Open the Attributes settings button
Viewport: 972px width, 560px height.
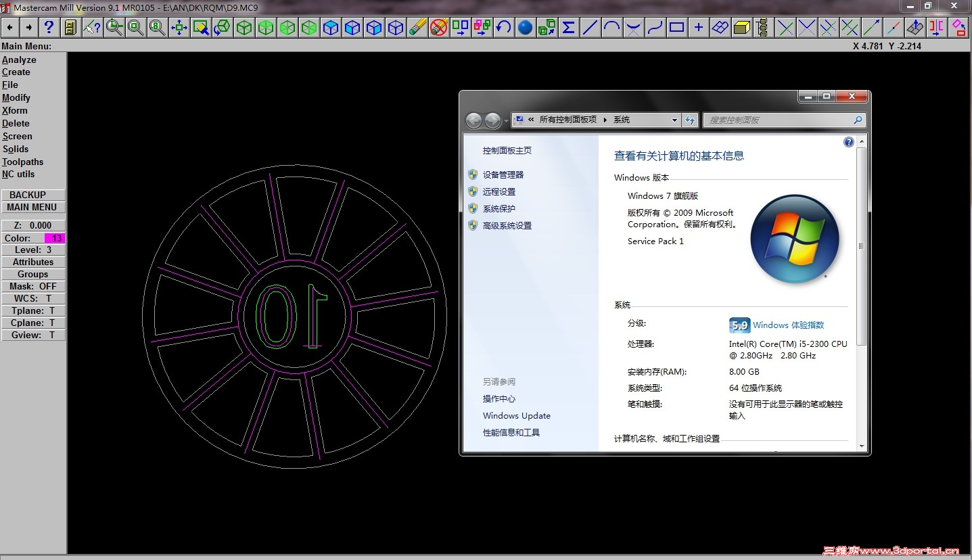(33, 262)
